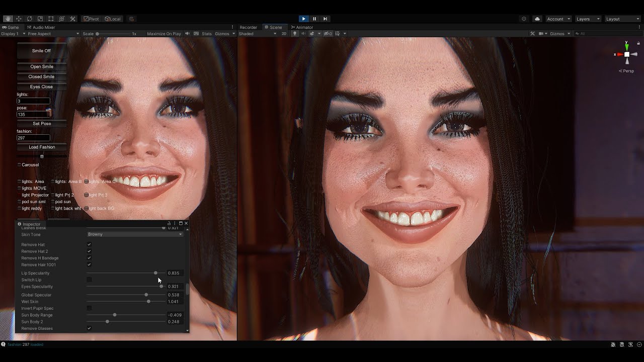Open the cloud services icon
This screenshot has width=644, height=362.
coord(537,19)
